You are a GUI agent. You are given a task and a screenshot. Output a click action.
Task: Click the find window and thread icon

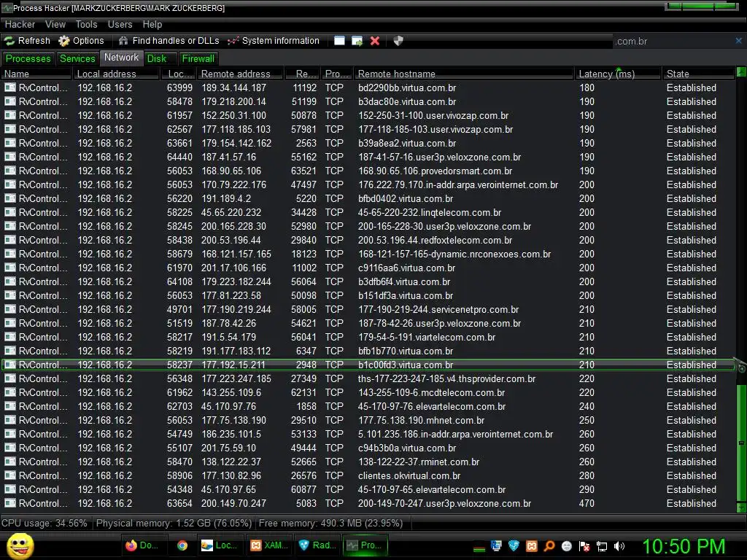[x=357, y=41]
